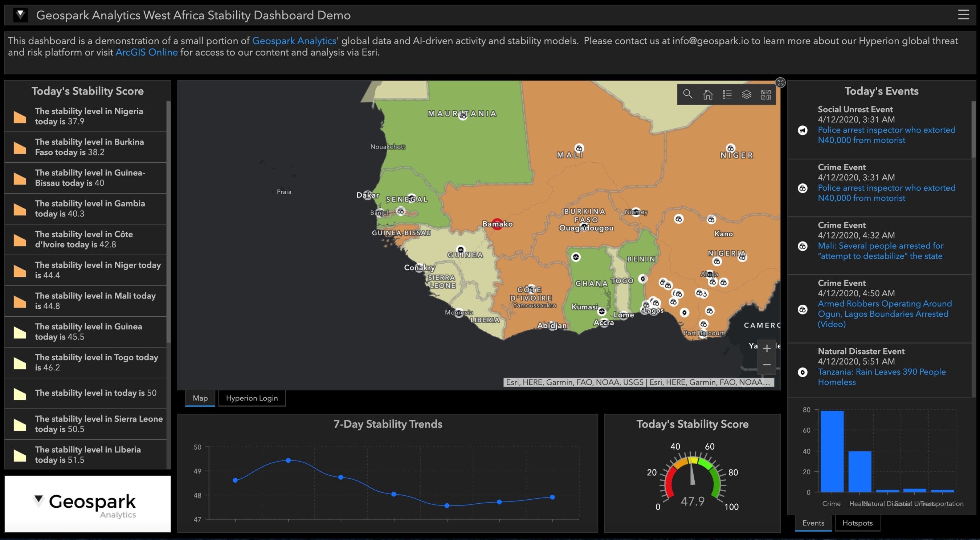Switch to the Hotspots tab
Viewport: 980px width, 540px height.
857,523
